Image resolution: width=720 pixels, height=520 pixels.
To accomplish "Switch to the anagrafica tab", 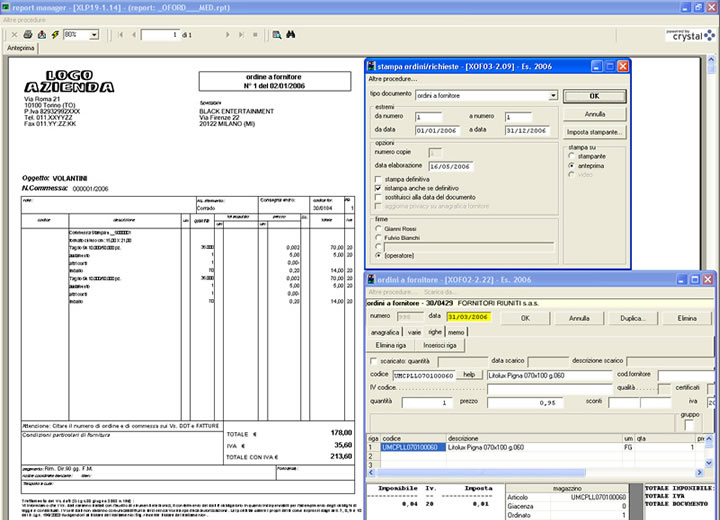I will pyautogui.click(x=385, y=331).
